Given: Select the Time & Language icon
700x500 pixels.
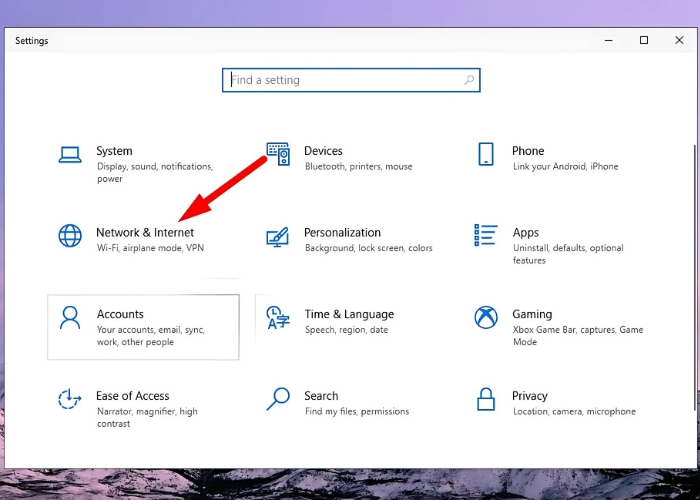Looking at the screenshot, I should click(278, 318).
